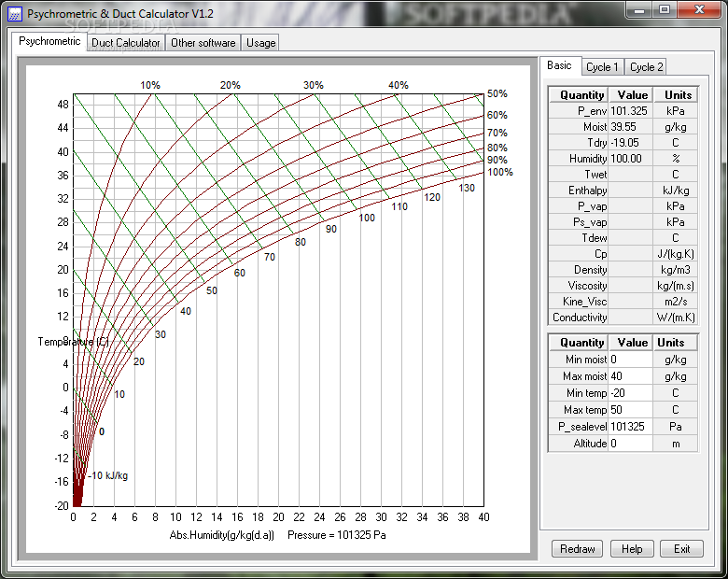This screenshot has width=728, height=579.
Task: Edit the Altitude value 0
Action: tap(630, 444)
